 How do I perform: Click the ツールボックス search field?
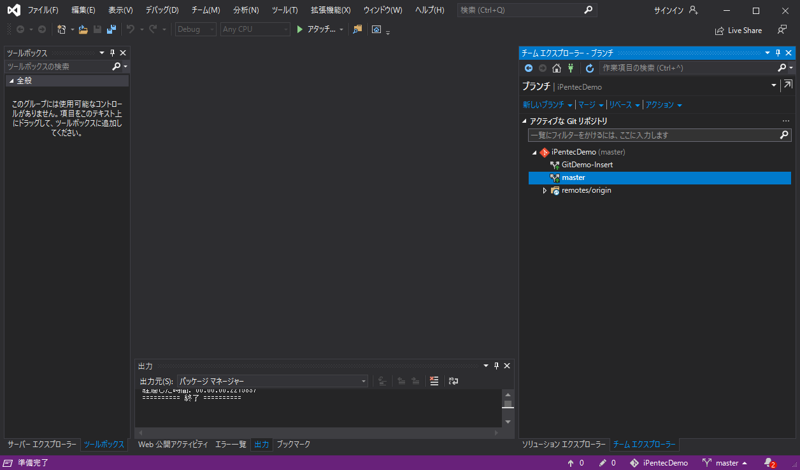(x=58, y=66)
